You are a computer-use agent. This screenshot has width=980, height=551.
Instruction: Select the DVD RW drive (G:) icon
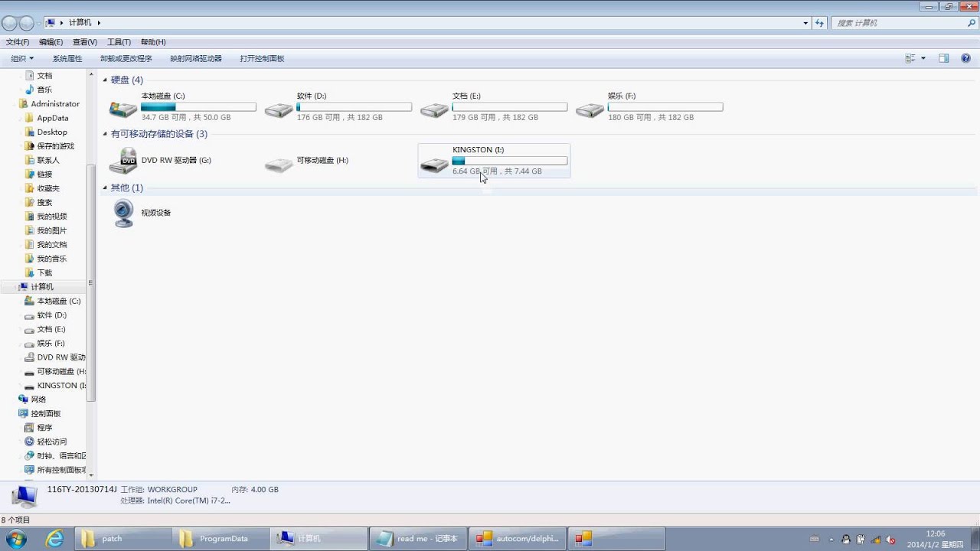point(122,161)
